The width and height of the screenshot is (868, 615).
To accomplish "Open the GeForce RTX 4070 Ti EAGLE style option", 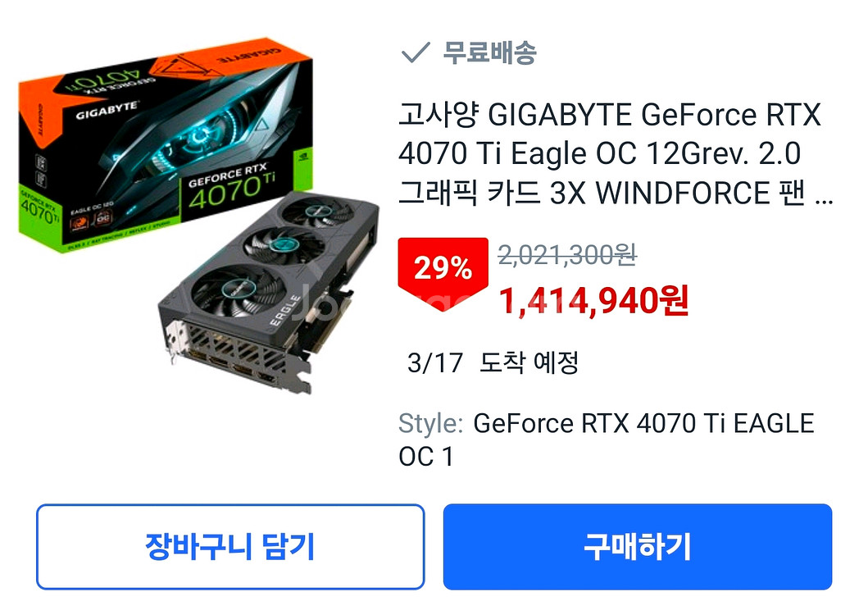I will tap(607, 440).
